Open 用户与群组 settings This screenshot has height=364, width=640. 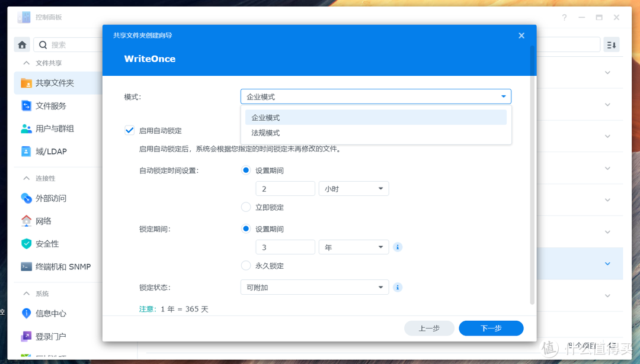[x=55, y=128]
